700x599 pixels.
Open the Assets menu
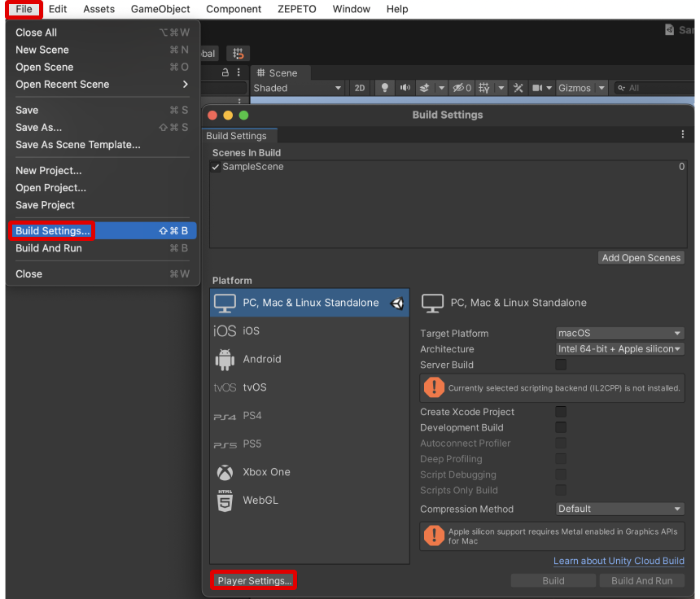pos(98,9)
